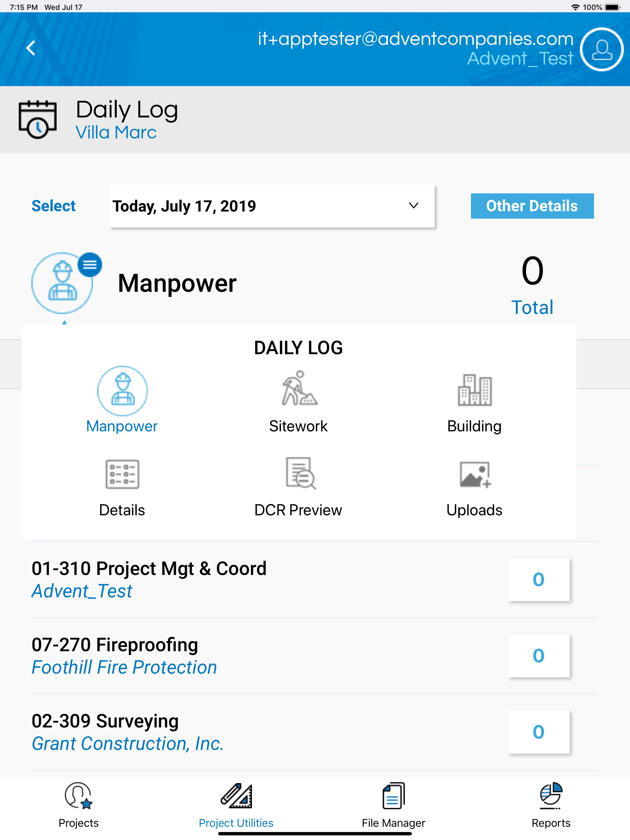Check the battery status icon
Screen dimensions: 630x840
[x=612, y=7]
